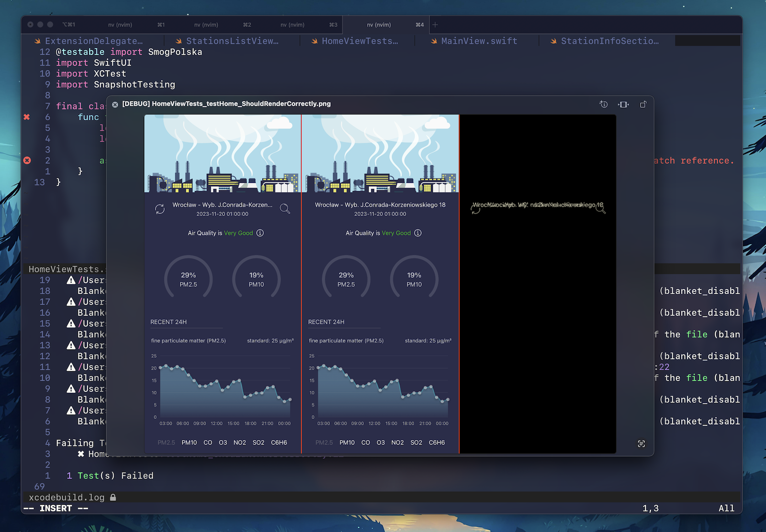Image resolution: width=766 pixels, height=532 pixels.
Task: Select O3 pollutant in left snapshot
Action: pos(223,443)
